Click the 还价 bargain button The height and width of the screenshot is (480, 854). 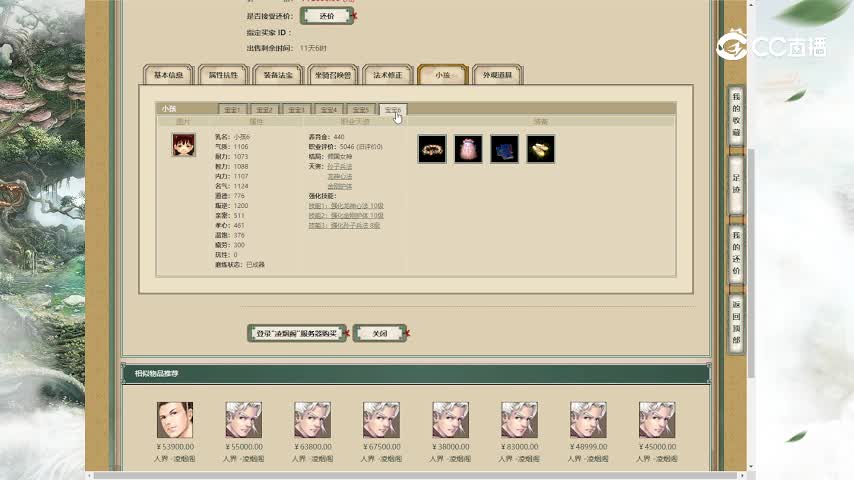pos(326,16)
